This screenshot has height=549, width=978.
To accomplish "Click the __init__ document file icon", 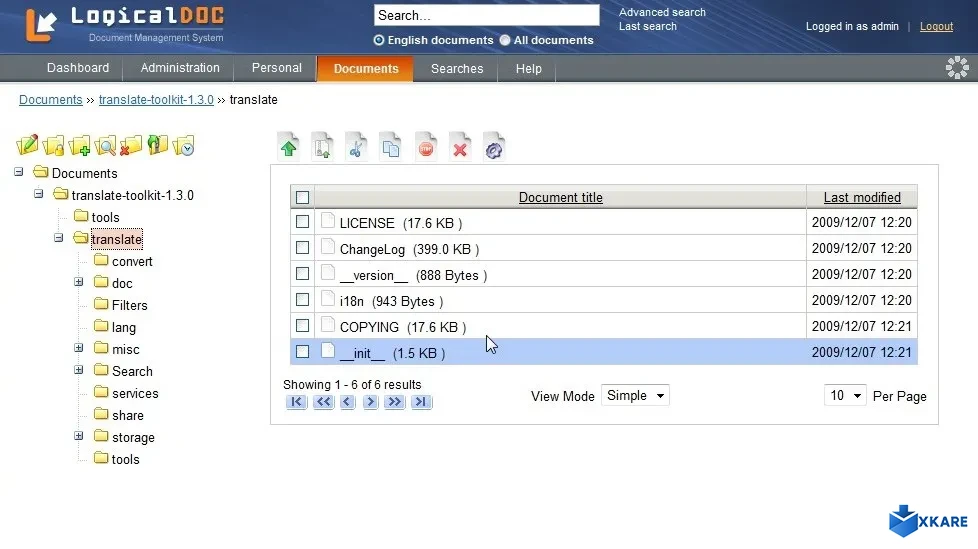I will pyautogui.click(x=328, y=351).
